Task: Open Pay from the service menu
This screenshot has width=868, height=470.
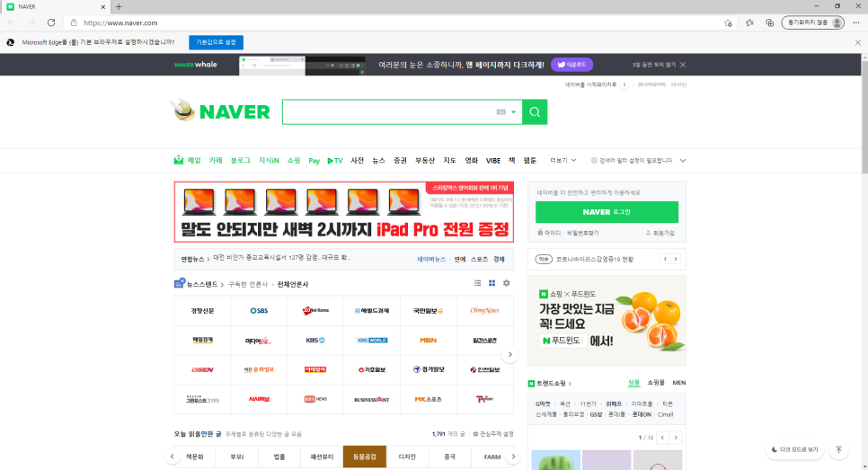Action: pos(314,161)
